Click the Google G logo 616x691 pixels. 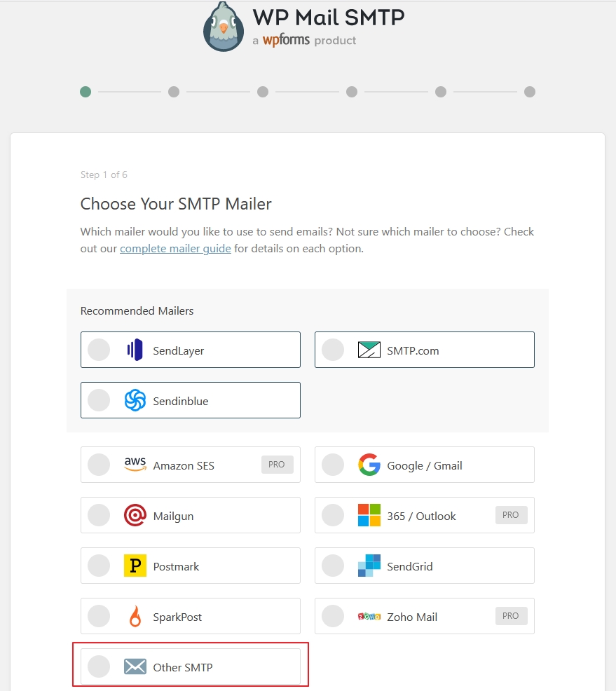(369, 465)
